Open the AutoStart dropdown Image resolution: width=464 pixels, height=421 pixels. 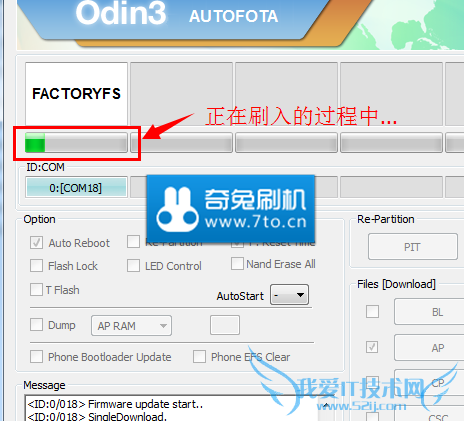tap(289, 295)
